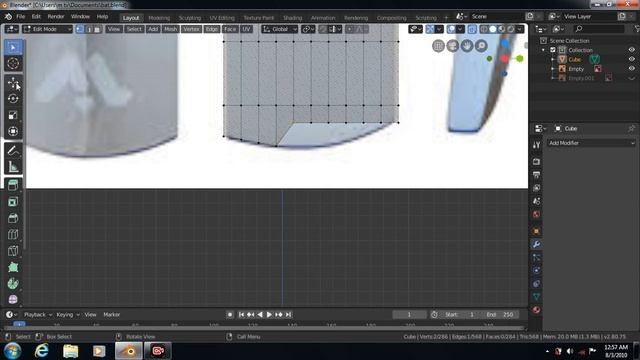Pick the Measure tool
Screen dimensions: 640x360
(x=13, y=167)
